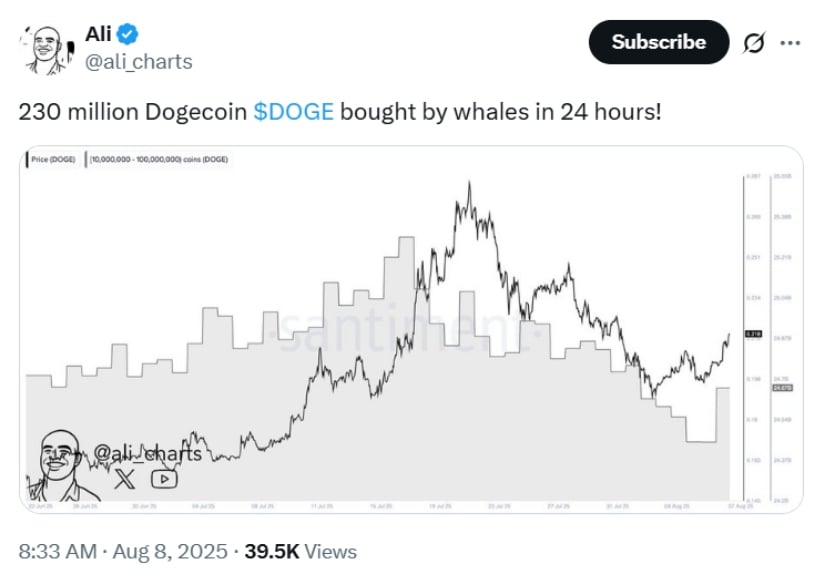Image resolution: width=825 pixels, height=585 pixels.
Task: Click the Grok slashed-circle icon
Action: click(753, 43)
